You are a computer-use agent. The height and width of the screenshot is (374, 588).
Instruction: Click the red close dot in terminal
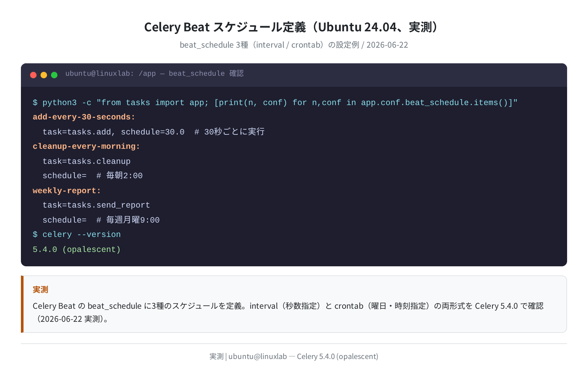tap(33, 75)
